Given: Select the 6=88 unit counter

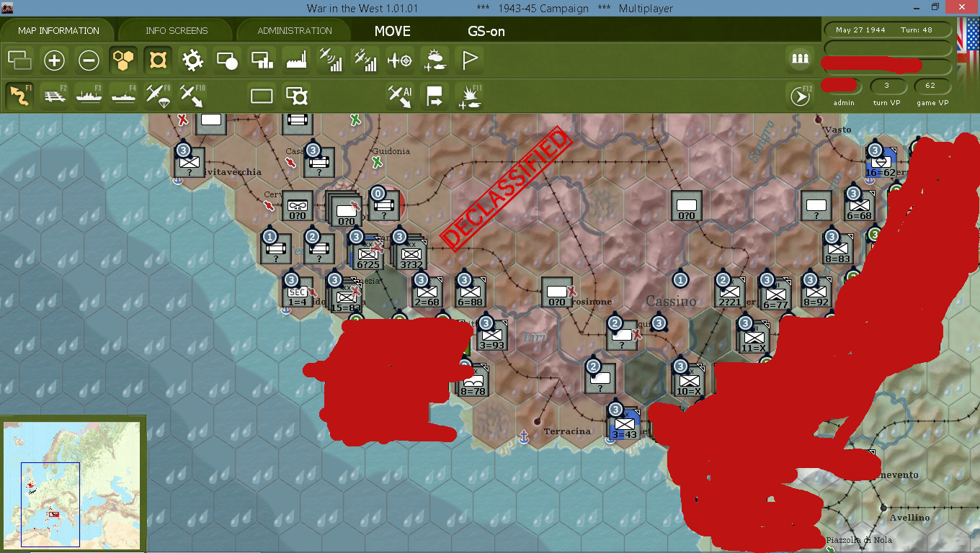Looking at the screenshot, I should (470, 292).
